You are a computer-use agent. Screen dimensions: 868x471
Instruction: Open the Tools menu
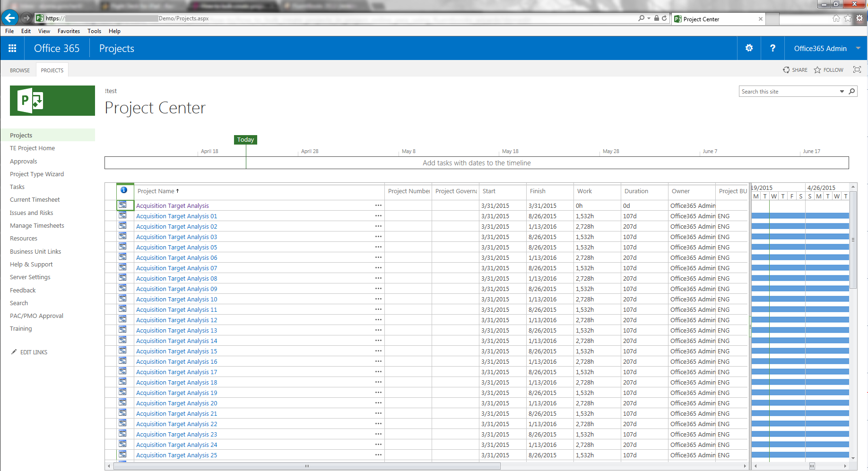[94, 31]
